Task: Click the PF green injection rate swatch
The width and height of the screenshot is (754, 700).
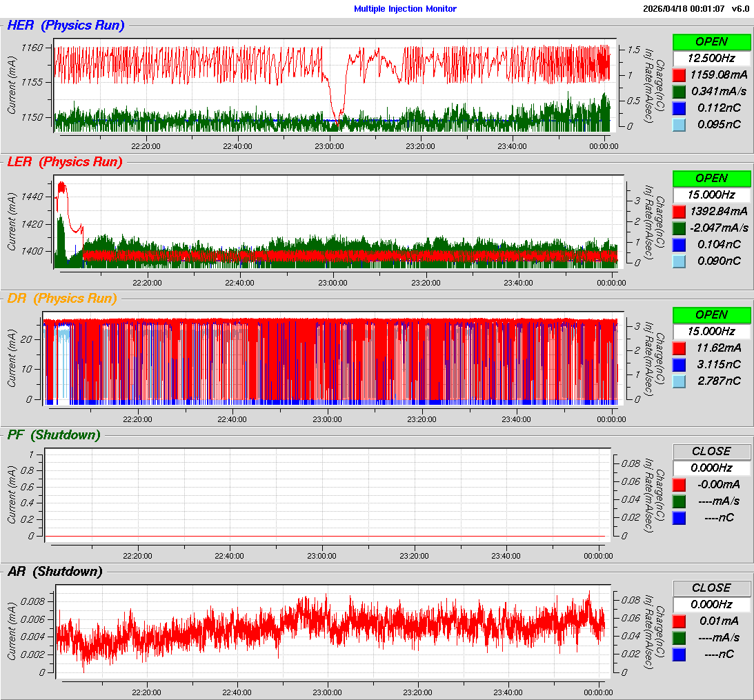Action: [x=679, y=501]
